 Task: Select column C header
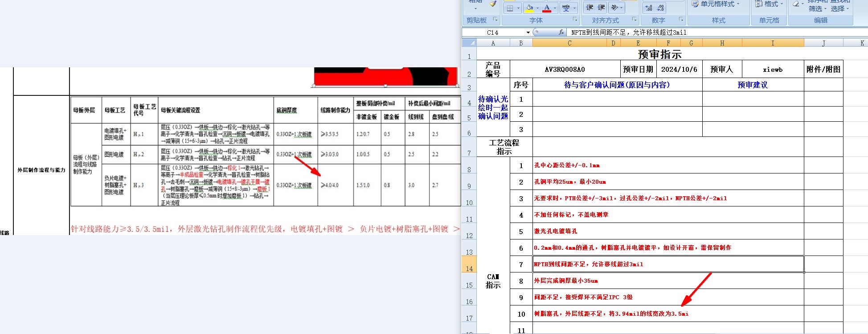point(569,43)
